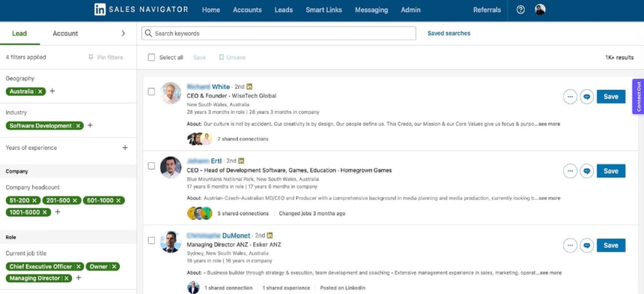This screenshot has height=294, width=644.
Task: Open the profile avatar menu in header
Action: [540, 10]
